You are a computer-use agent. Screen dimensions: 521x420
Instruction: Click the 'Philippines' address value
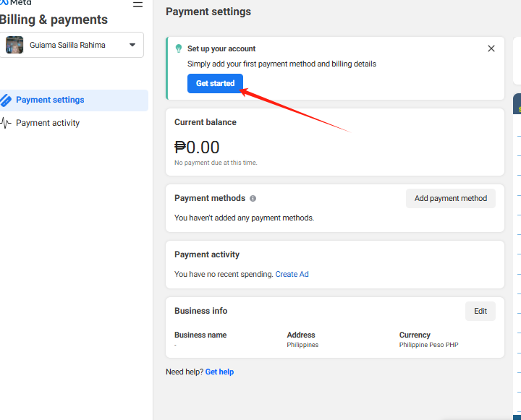click(x=302, y=345)
